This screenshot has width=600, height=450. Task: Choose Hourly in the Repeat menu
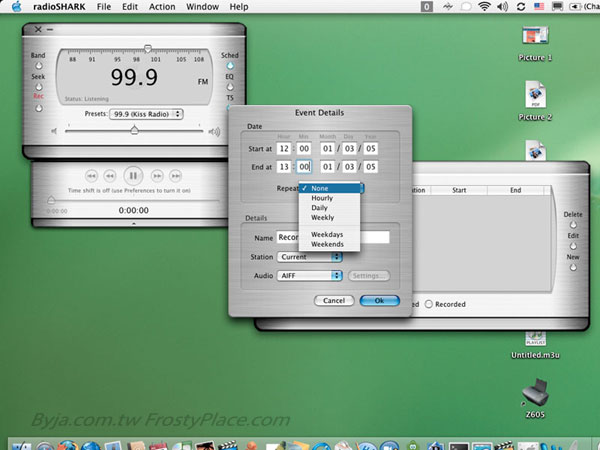(329, 198)
